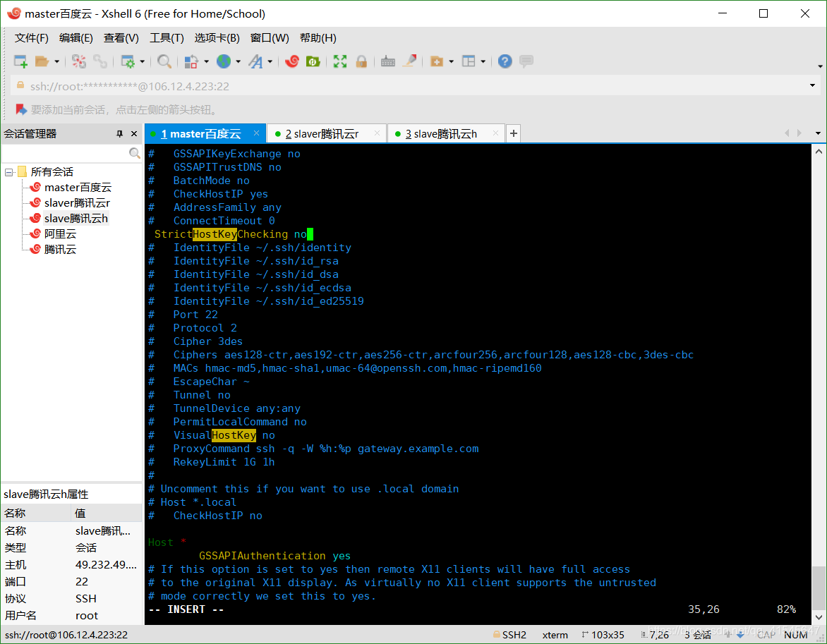
Task: Click the chat bubble feedback icon
Action: click(x=526, y=61)
